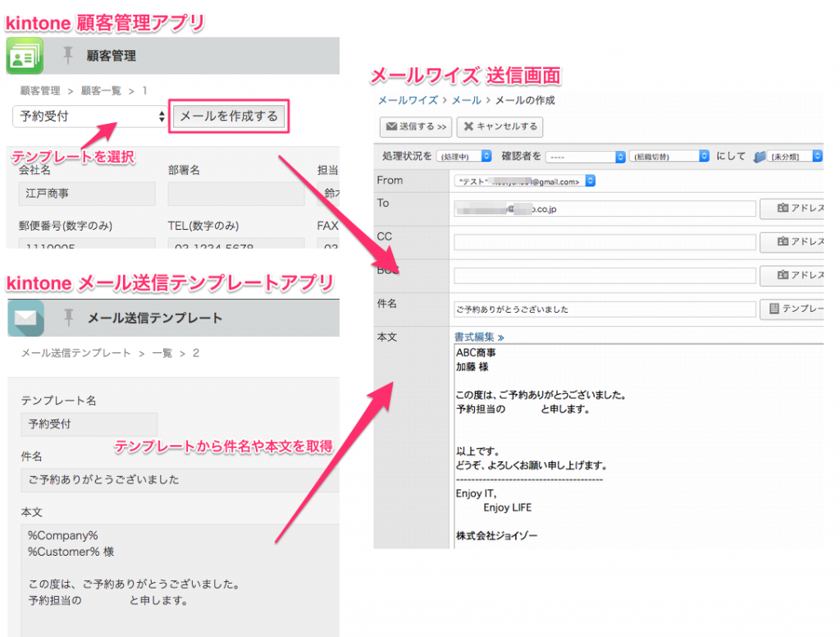Click the メールを作成する button
The image size is (840, 637).
click(x=229, y=117)
